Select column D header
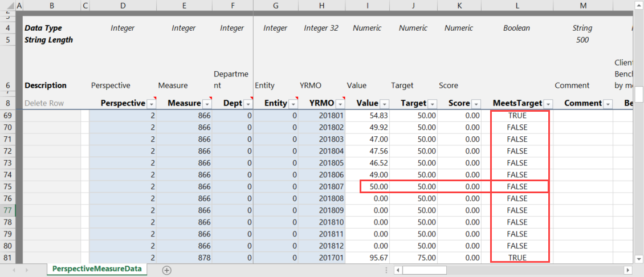Image resolution: width=644 pixels, height=277 pixels. pos(123,5)
